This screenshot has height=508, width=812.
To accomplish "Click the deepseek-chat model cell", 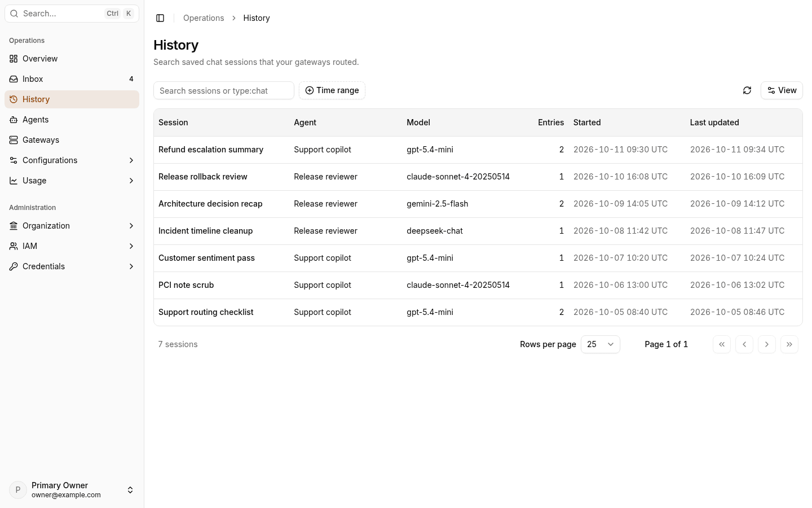I will 435,231.
